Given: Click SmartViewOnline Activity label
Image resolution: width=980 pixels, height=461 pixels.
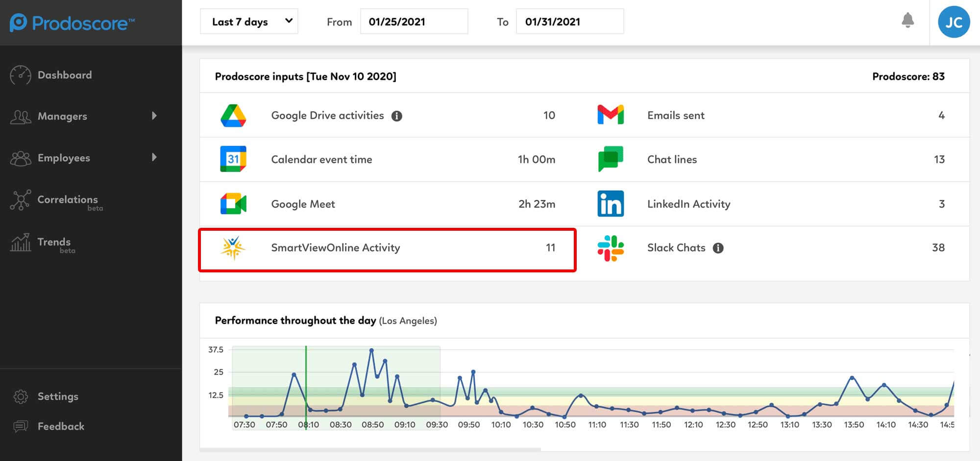Looking at the screenshot, I should click(336, 248).
